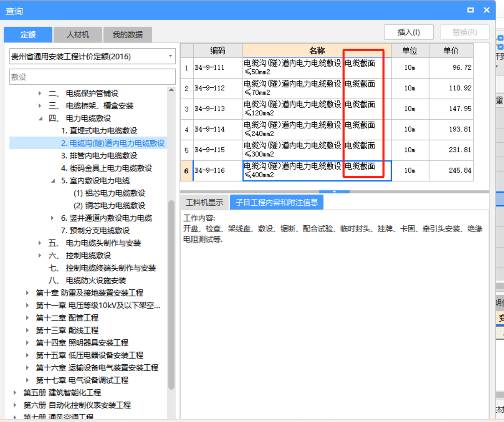The height and width of the screenshot is (422, 504).
Task: Click the 替换(R) button
Action: tap(465, 32)
